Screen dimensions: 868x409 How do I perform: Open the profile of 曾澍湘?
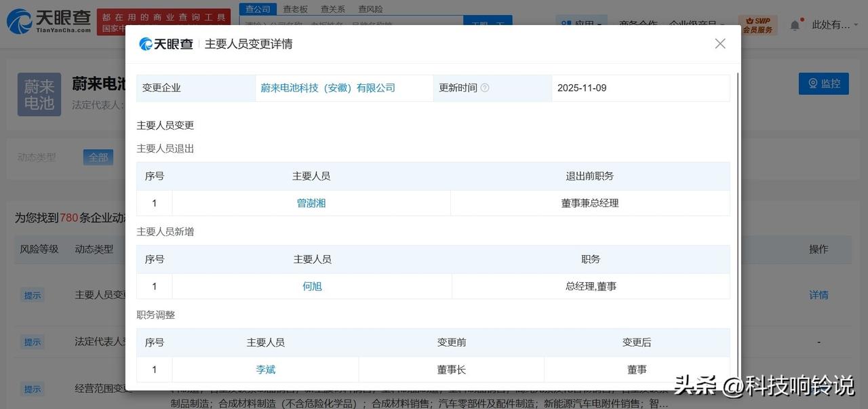coord(311,203)
